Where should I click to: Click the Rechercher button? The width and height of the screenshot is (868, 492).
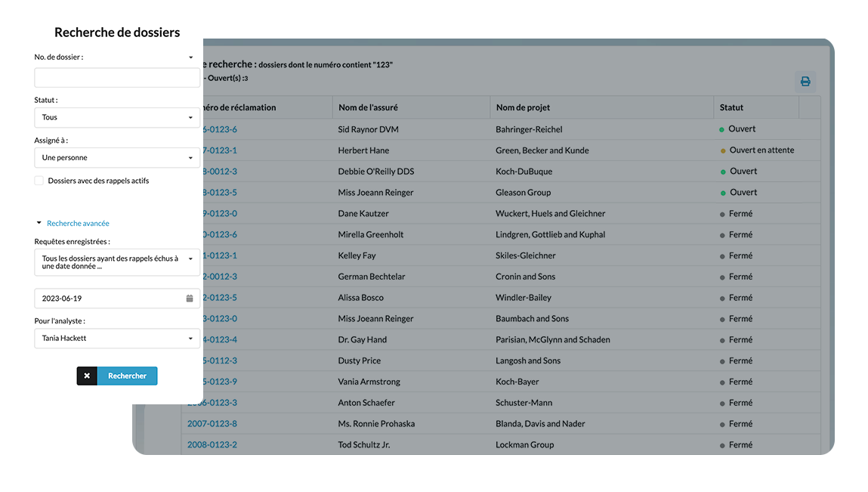pyautogui.click(x=128, y=376)
